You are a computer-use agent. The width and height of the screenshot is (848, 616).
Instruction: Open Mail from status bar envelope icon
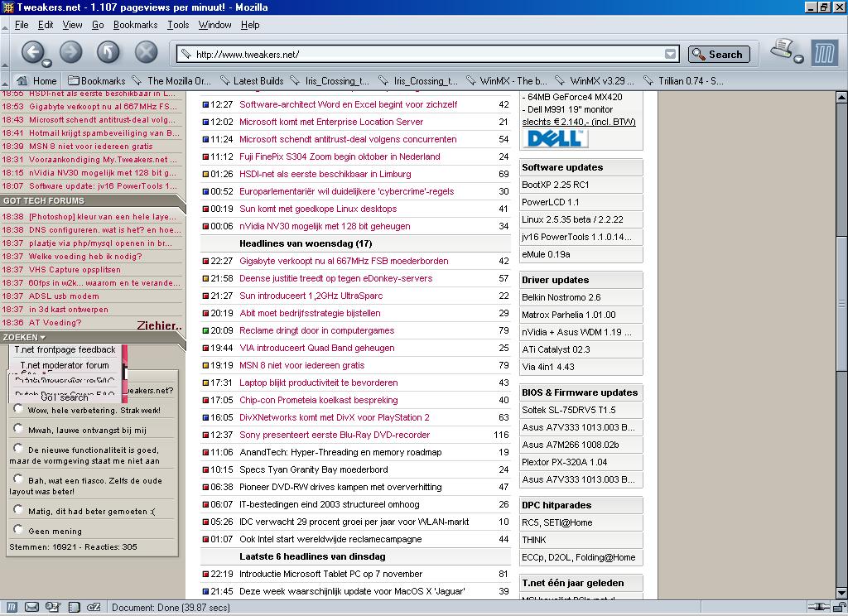[32, 608]
